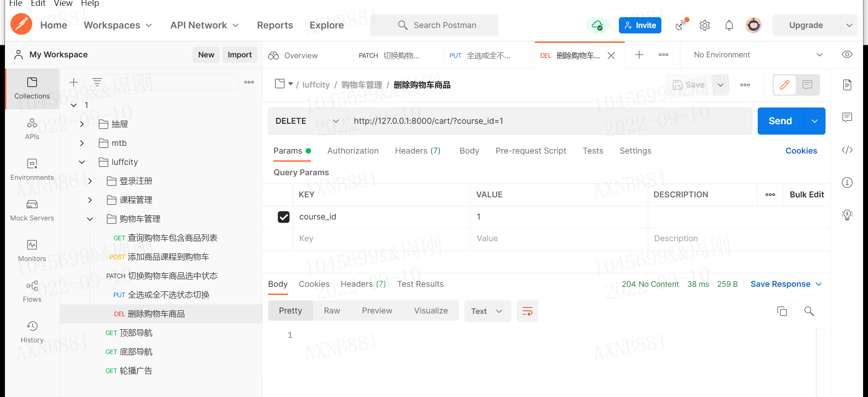Toggle line wrap in response body
Viewport: 868px width, 397px height.
(x=528, y=311)
